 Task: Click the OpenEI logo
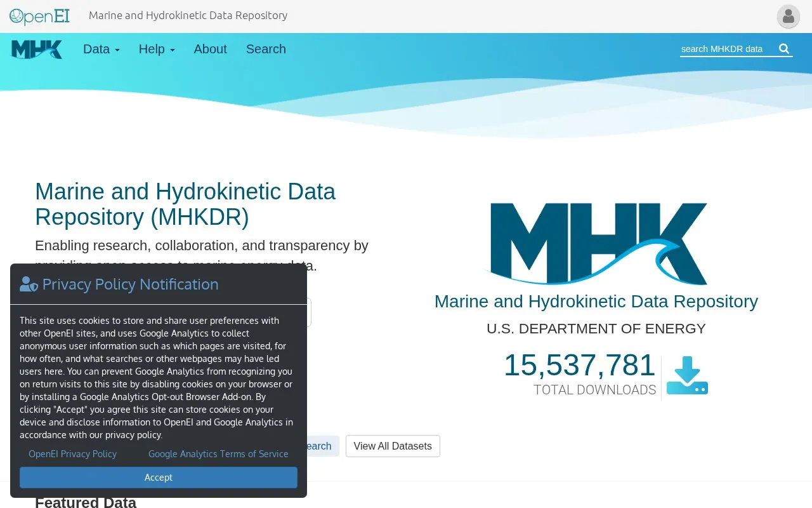click(x=39, y=16)
